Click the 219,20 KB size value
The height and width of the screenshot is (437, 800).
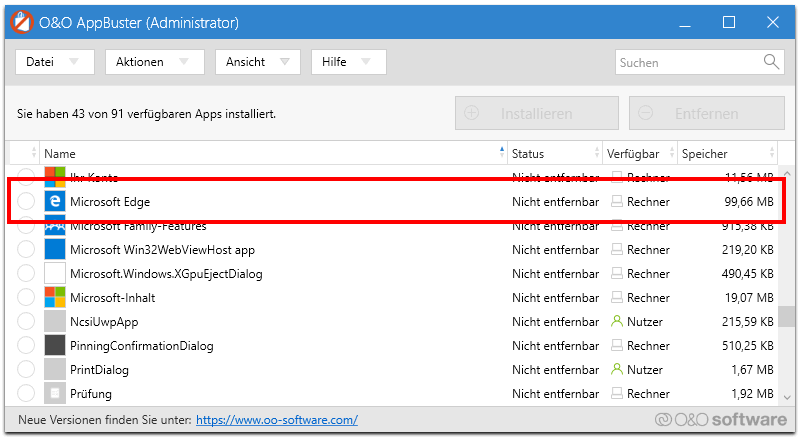click(747, 249)
